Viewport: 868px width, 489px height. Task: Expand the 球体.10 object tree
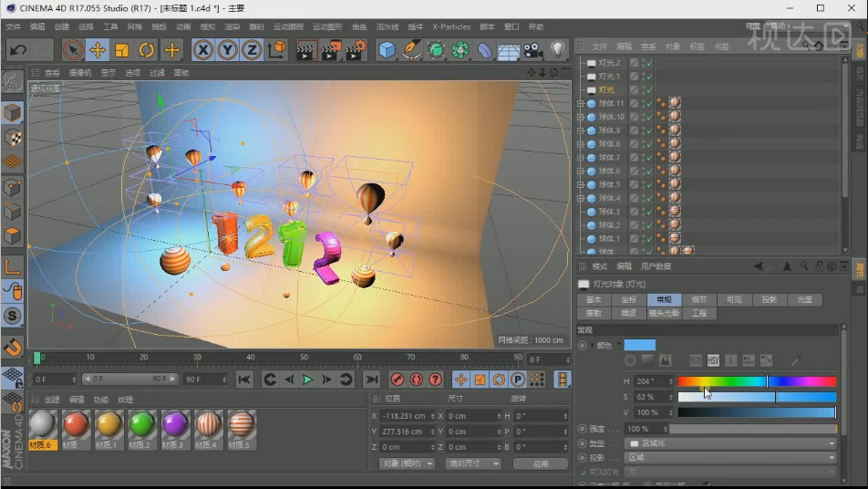click(x=581, y=117)
